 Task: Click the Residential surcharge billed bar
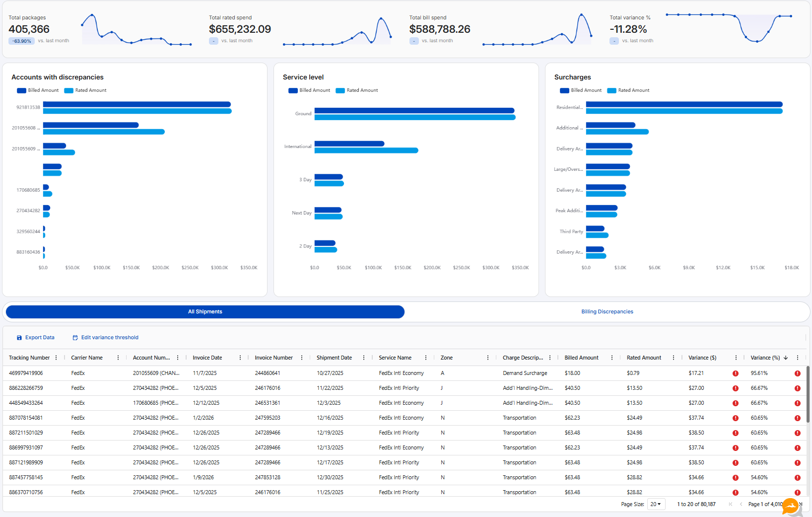(x=684, y=104)
